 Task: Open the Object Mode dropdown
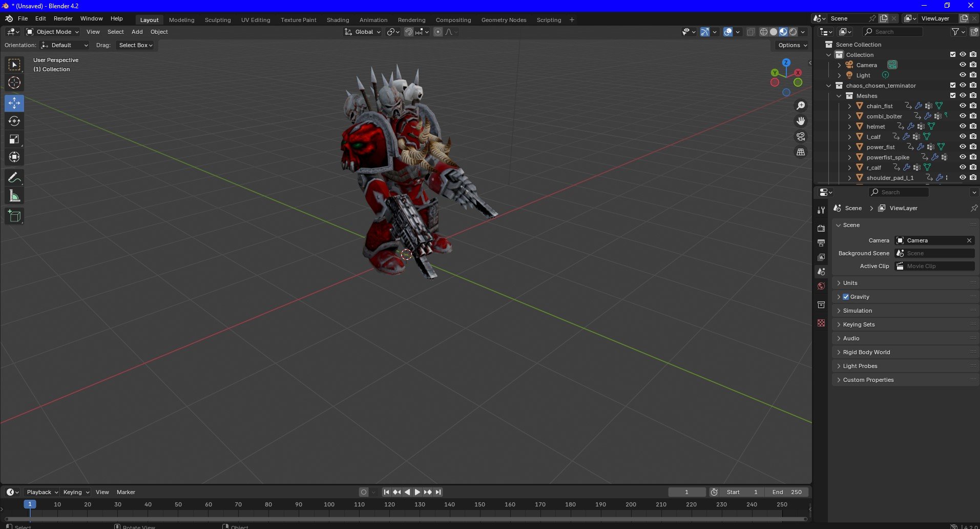click(53, 32)
